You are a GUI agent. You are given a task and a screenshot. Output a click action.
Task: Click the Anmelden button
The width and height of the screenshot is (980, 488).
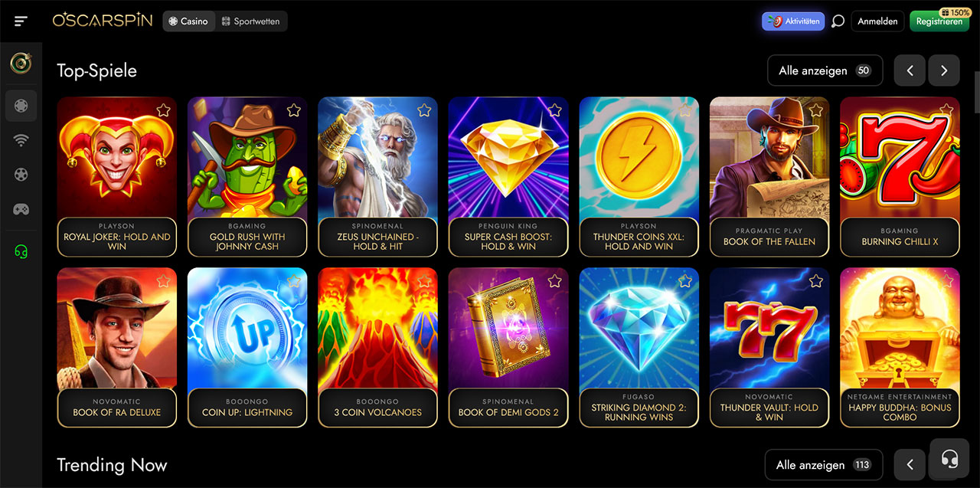(x=877, y=21)
